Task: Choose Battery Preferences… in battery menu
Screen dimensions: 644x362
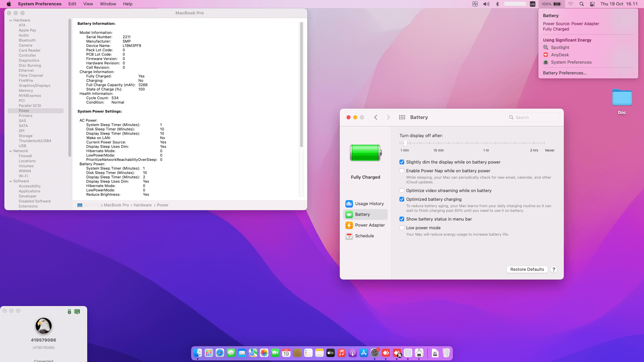Action: coord(565,73)
